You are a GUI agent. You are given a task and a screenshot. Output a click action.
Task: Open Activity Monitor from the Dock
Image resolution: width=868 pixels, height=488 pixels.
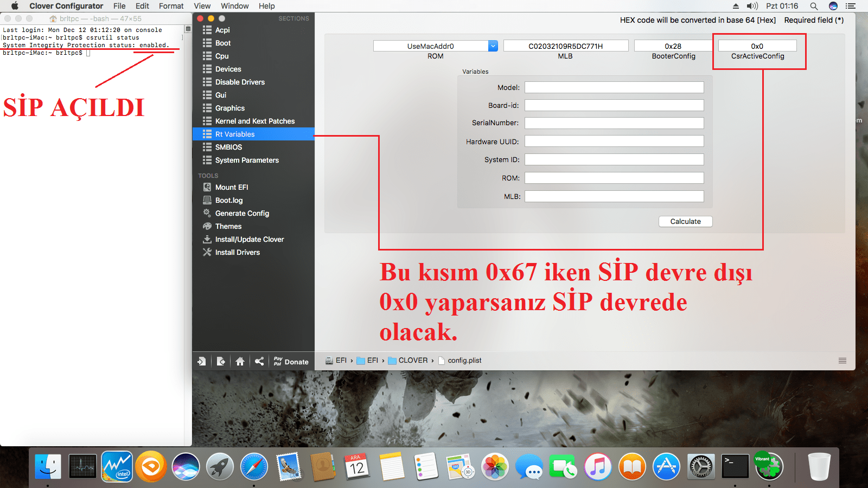click(82, 466)
